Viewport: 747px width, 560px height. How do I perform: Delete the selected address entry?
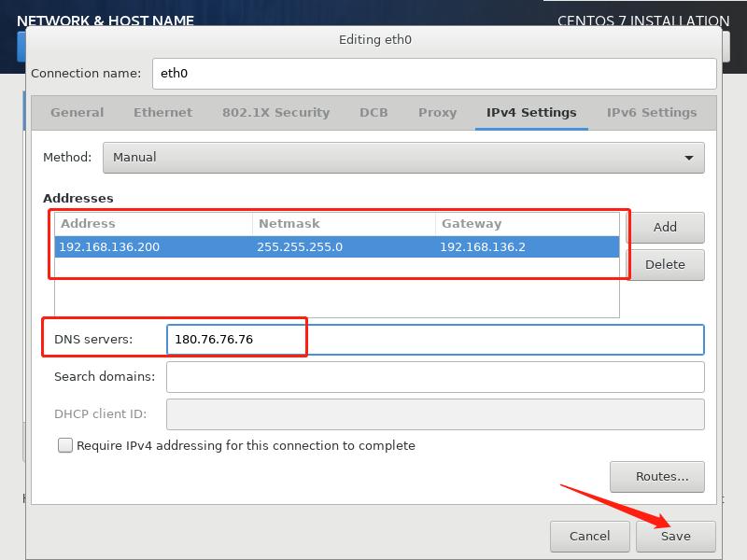667,264
